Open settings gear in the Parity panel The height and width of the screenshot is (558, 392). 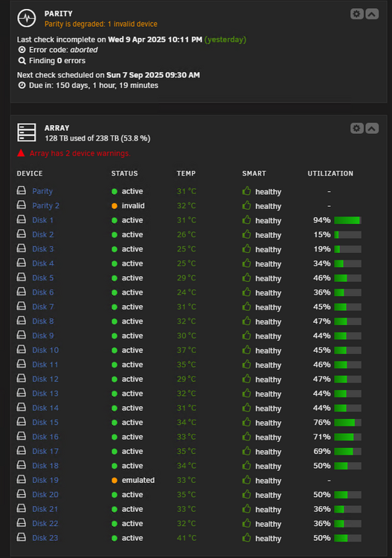356,14
